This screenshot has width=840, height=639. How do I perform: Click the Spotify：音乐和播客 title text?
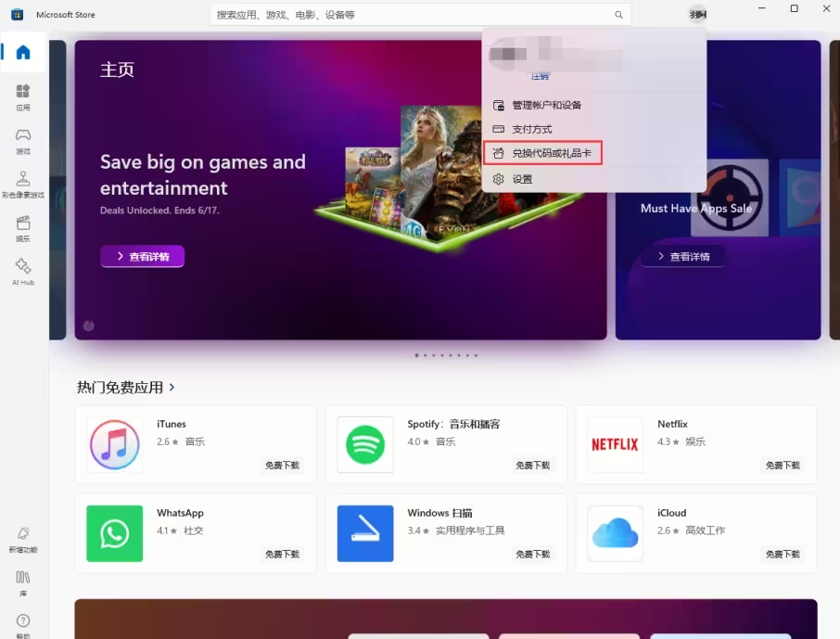click(453, 424)
